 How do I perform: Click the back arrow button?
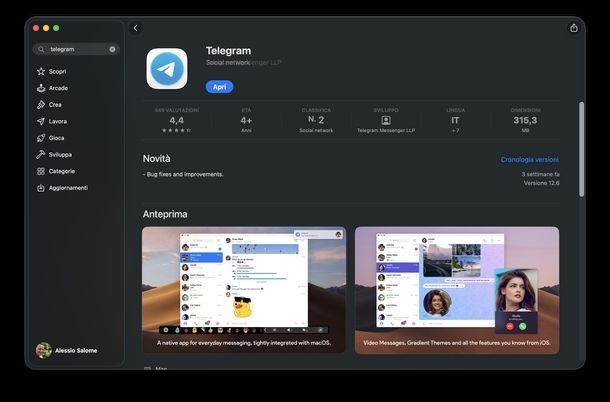(x=135, y=28)
